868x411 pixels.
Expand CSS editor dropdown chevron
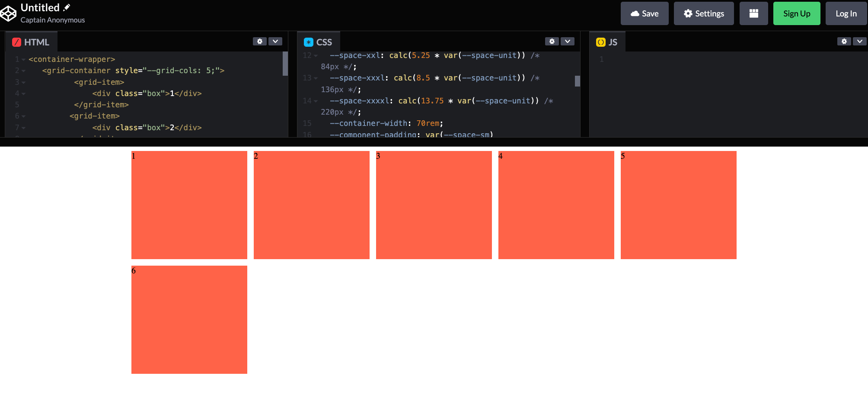click(x=568, y=41)
